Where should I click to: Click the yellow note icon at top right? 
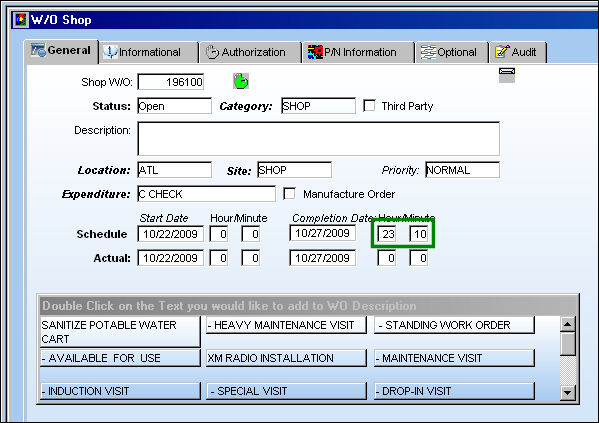pyautogui.click(x=507, y=75)
